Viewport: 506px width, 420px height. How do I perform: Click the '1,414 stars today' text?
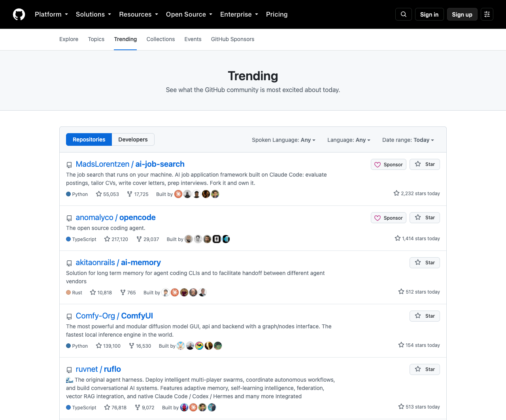417,239
